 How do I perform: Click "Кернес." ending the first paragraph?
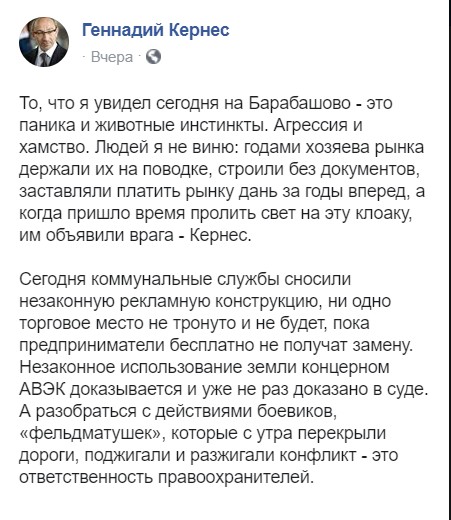[220, 235]
